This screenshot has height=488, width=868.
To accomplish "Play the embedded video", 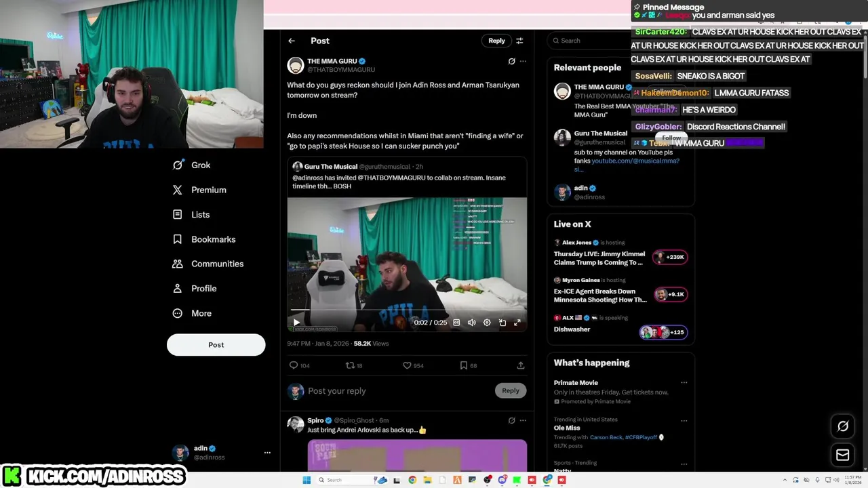I will (296, 323).
